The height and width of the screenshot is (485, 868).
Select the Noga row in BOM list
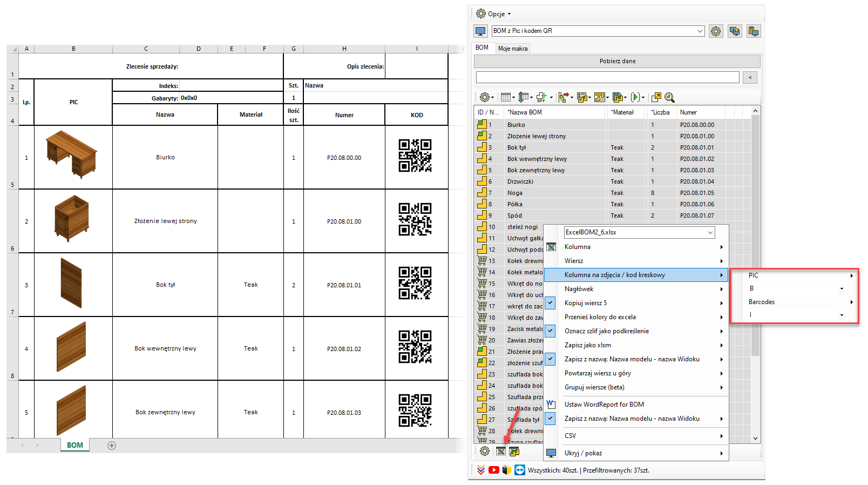[613, 193]
